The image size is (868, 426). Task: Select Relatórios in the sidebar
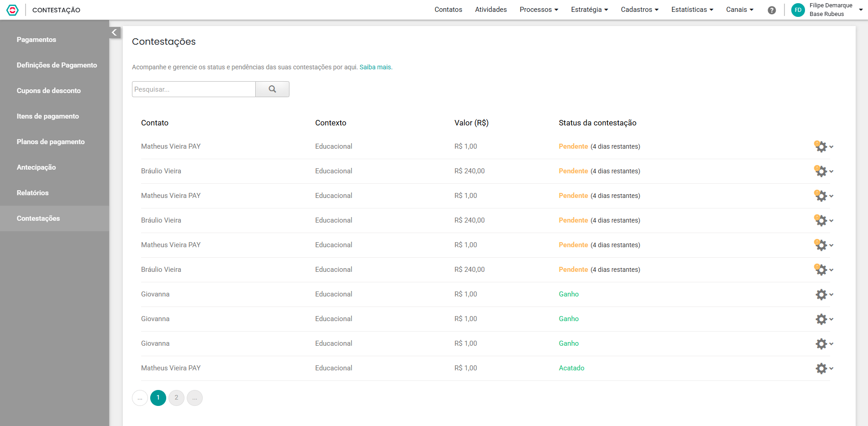54,193
